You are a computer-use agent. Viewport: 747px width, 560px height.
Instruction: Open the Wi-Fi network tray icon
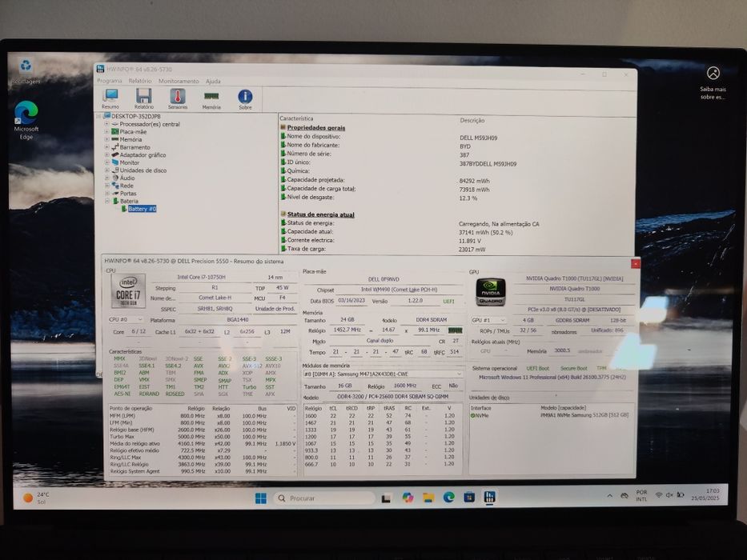658,495
